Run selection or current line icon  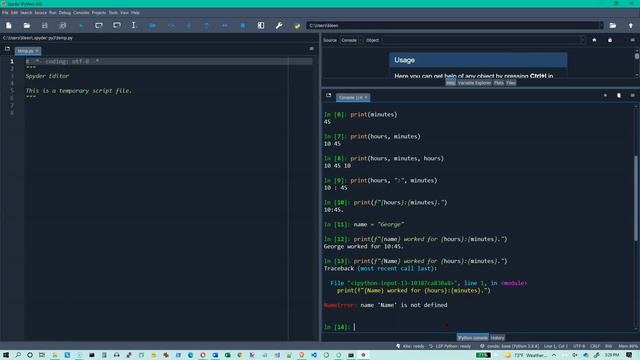(134, 25)
